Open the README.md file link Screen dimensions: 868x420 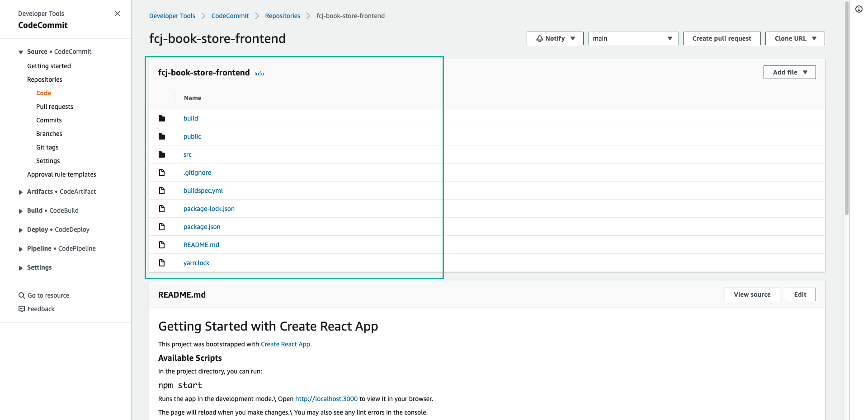201,245
